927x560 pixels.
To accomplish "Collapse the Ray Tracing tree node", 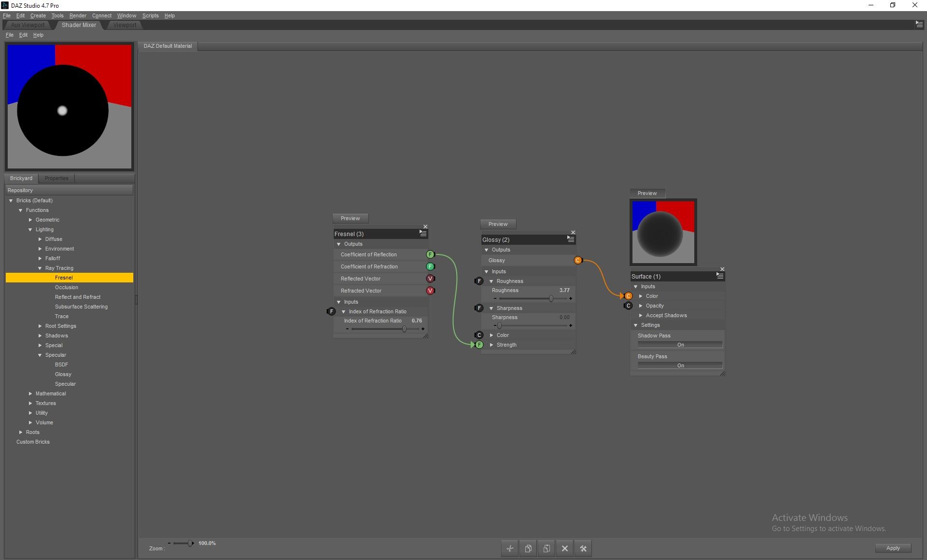I will pos(40,268).
